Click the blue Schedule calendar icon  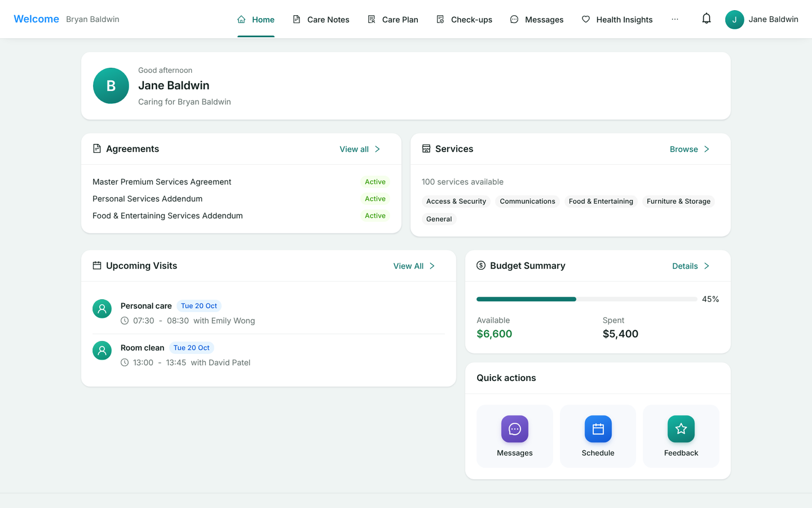tap(598, 429)
